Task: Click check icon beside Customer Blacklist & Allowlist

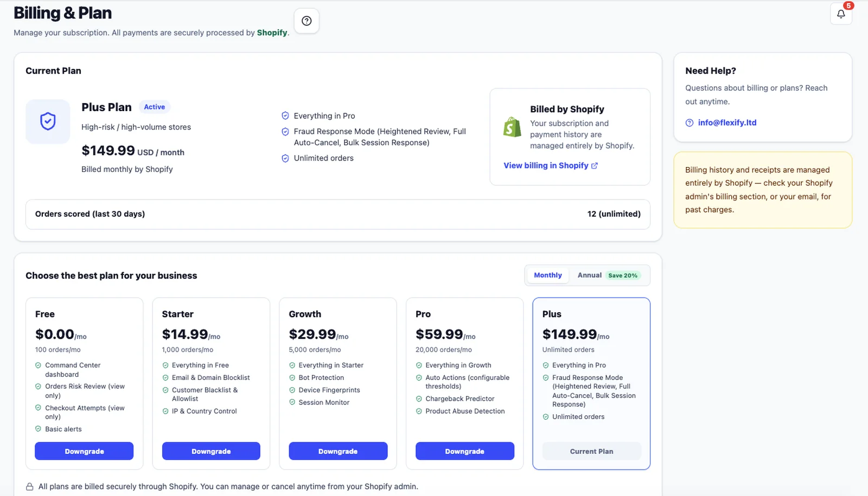Action: 165,390
